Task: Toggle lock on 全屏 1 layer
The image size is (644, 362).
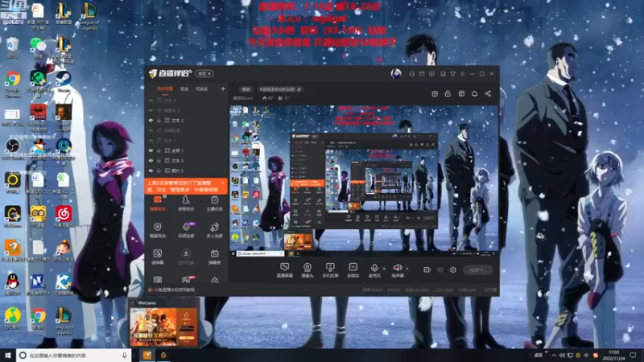Action: coord(159,150)
